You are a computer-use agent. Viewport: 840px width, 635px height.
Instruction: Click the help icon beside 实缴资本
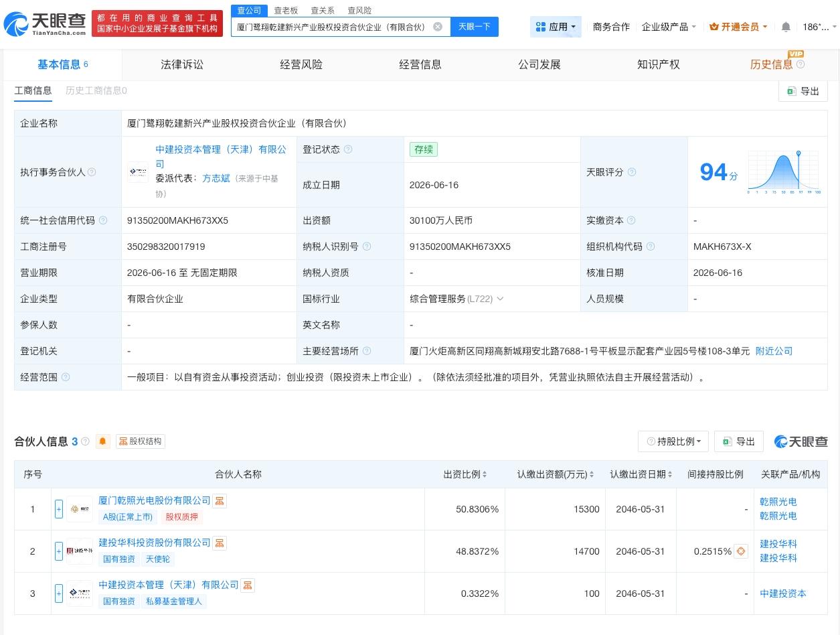(x=631, y=220)
